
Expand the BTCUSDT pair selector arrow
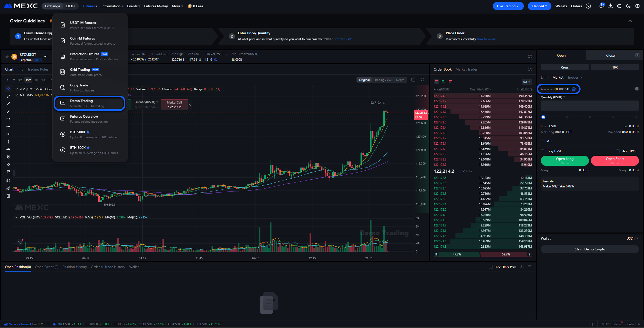click(x=45, y=57)
